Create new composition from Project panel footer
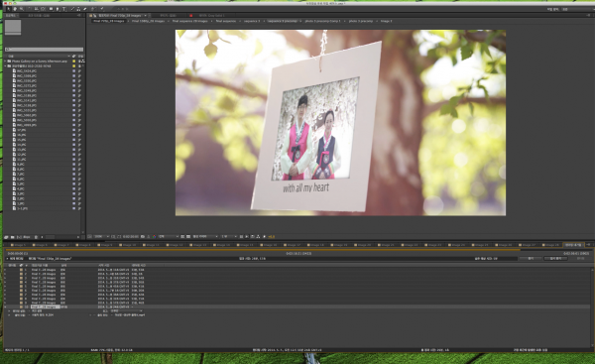 19,237
